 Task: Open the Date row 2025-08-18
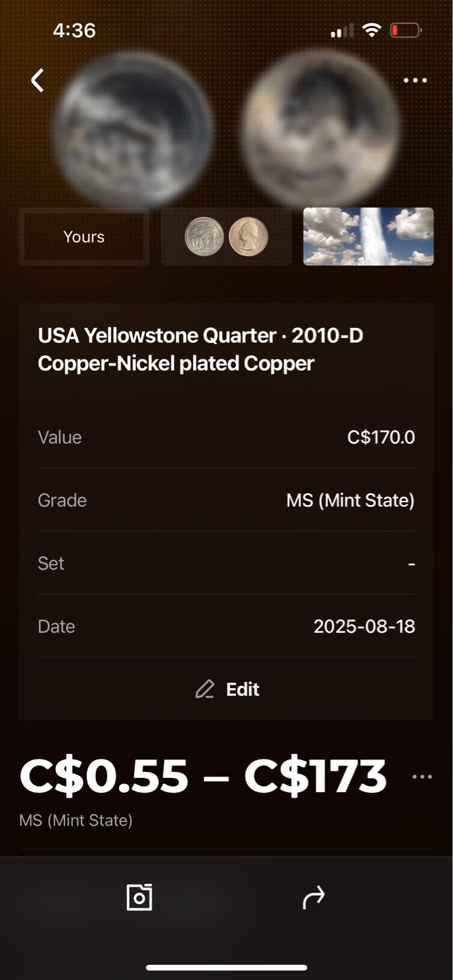[x=227, y=626]
